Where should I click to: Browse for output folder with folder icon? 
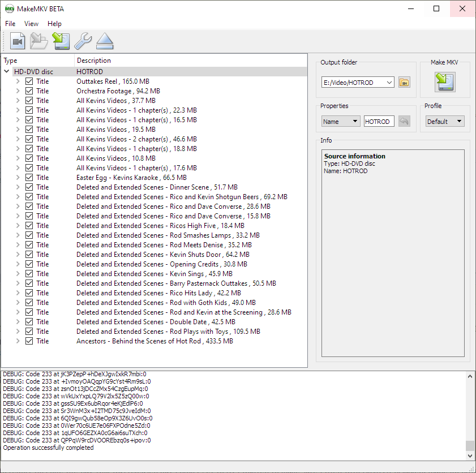coord(404,83)
